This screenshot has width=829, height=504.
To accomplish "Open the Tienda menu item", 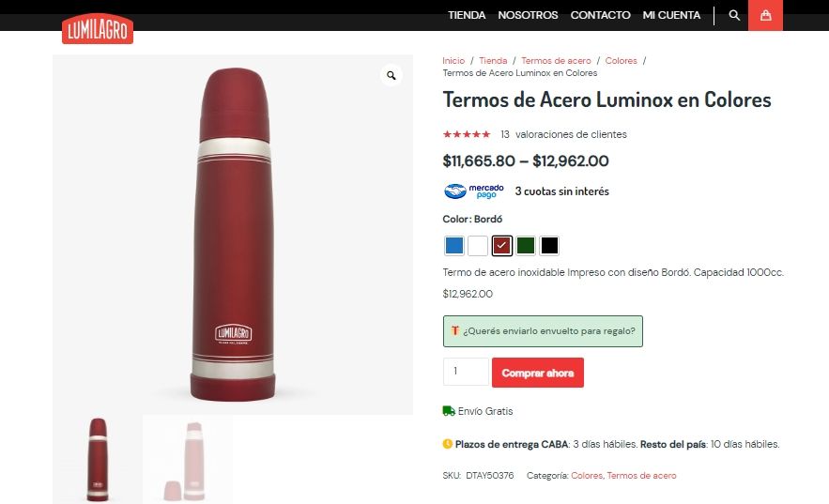I will pos(467,15).
